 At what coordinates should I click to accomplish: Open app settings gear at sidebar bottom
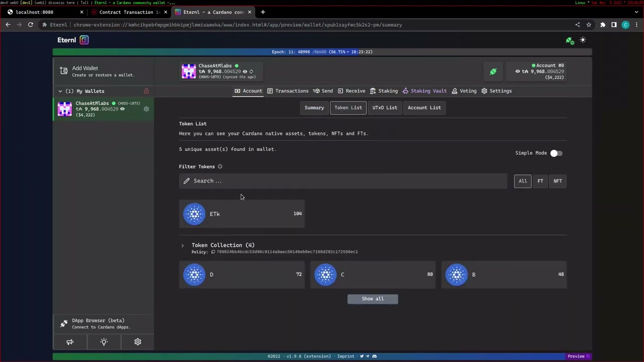click(x=137, y=342)
